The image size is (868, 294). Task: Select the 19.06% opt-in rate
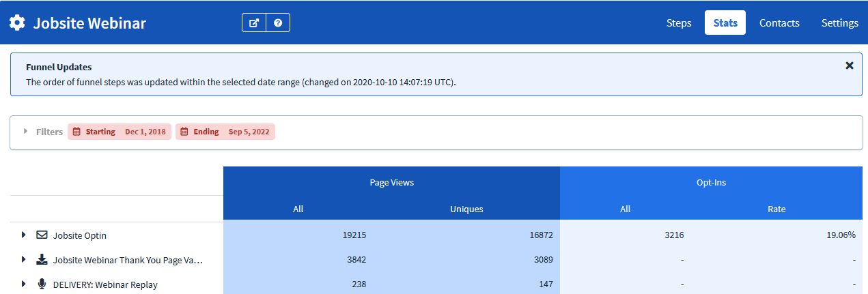[840, 235]
